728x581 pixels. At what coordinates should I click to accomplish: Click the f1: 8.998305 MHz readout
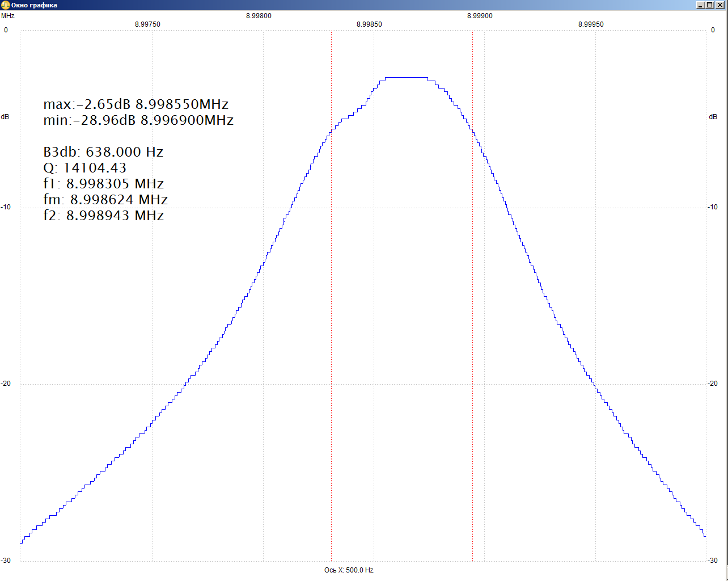pos(104,184)
